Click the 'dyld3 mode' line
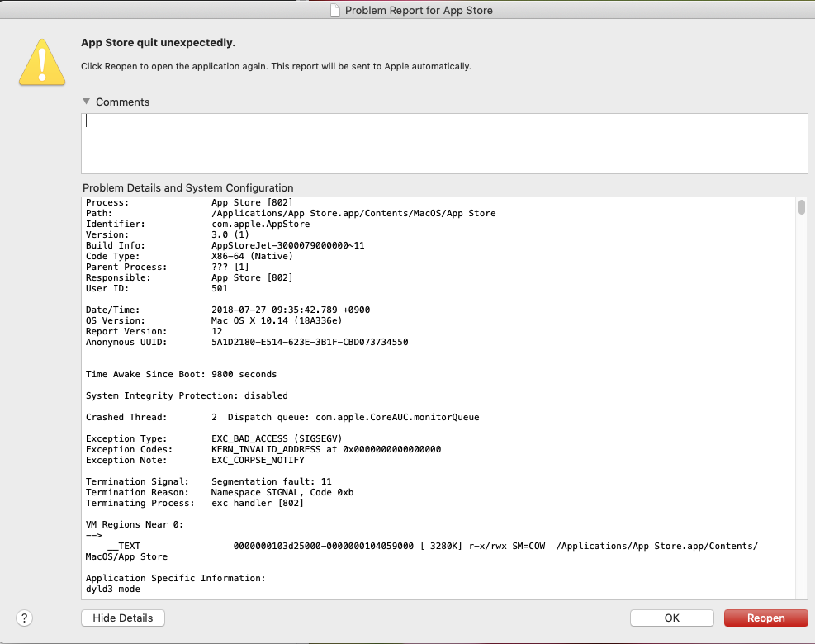The height and width of the screenshot is (644, 815). (113, 589)
